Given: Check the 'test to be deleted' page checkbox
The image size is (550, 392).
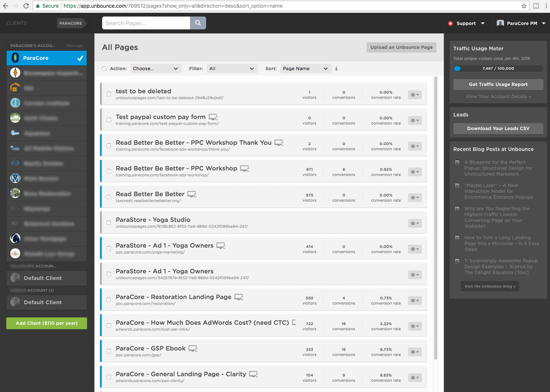Looking at the screenshot, I should click(109, 94).
